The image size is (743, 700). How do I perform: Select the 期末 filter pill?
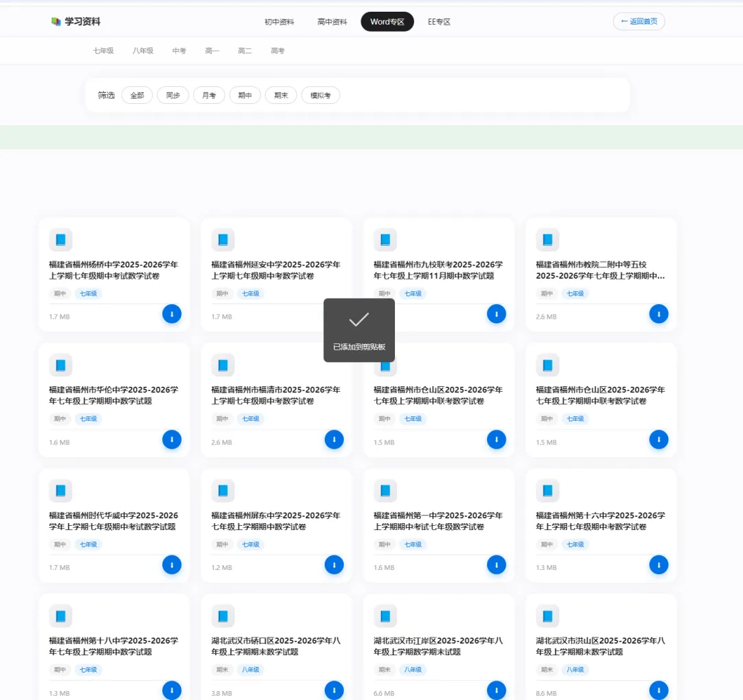click(x=281, y=95)
